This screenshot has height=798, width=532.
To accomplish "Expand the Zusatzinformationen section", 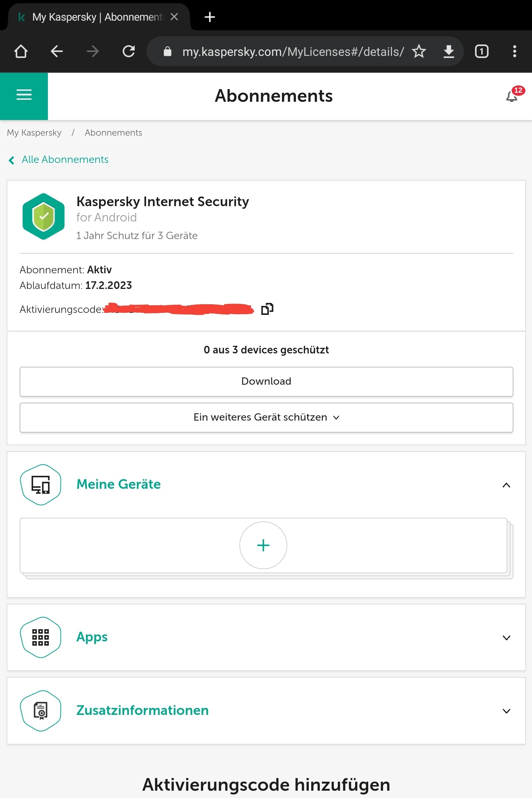I will (506, 711).
